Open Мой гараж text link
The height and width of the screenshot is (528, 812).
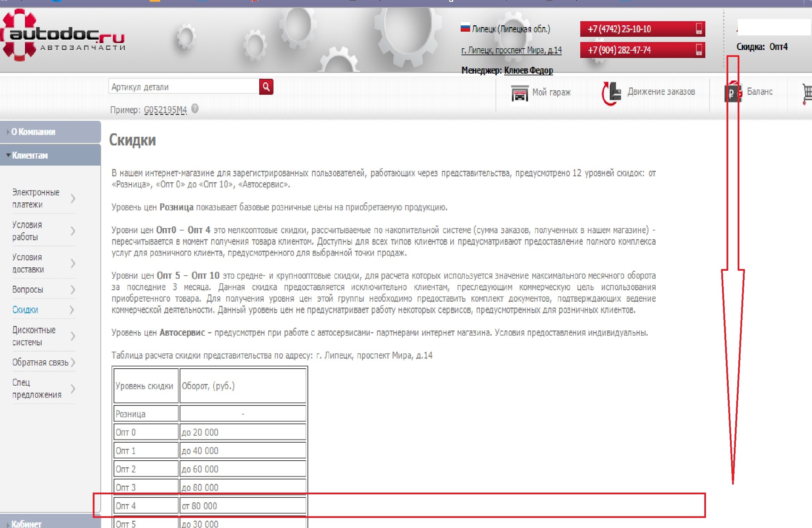point(551,92)
